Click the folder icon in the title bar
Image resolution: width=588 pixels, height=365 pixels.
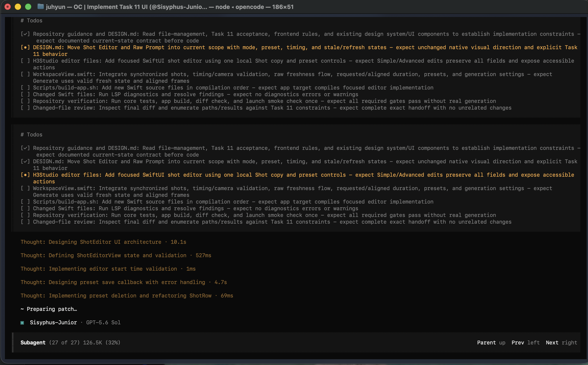pos(40,6)
